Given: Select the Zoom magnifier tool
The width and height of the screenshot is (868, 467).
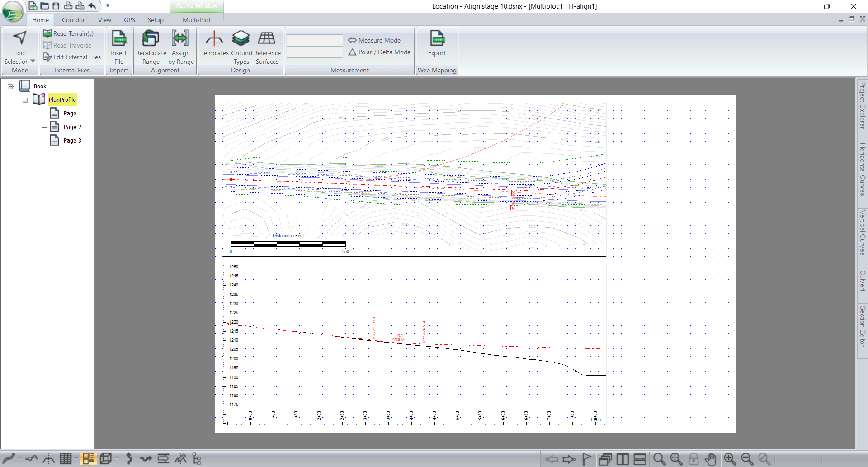Looking at the screenshot, I should [x=659, y=460].
